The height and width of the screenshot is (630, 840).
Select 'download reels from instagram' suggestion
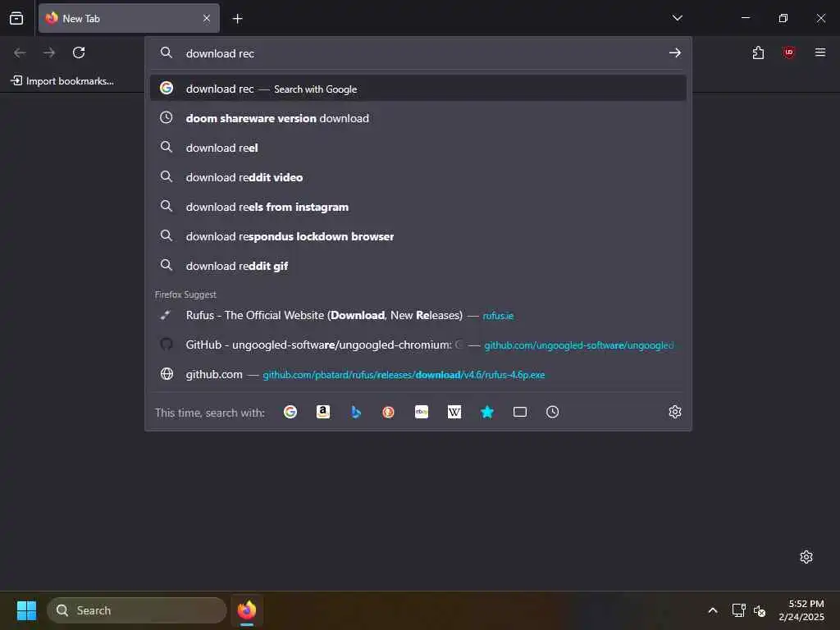[x=418, y=206]
